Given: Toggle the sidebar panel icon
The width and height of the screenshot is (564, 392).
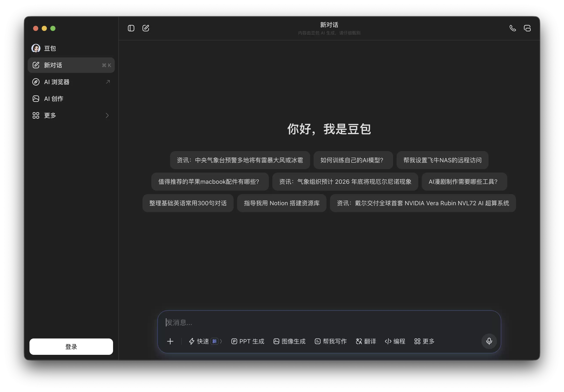Looking at the screenshot, I should (x=131, y=28).
